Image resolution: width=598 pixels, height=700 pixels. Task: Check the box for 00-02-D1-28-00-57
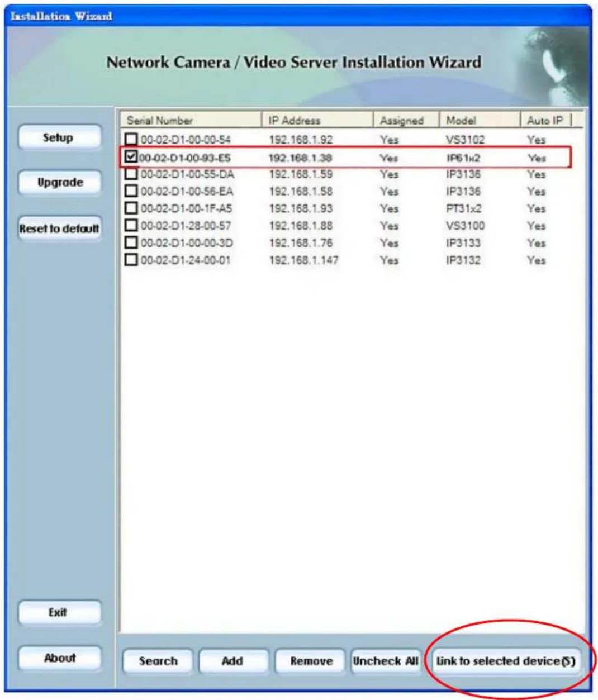(x=131, y=226)
